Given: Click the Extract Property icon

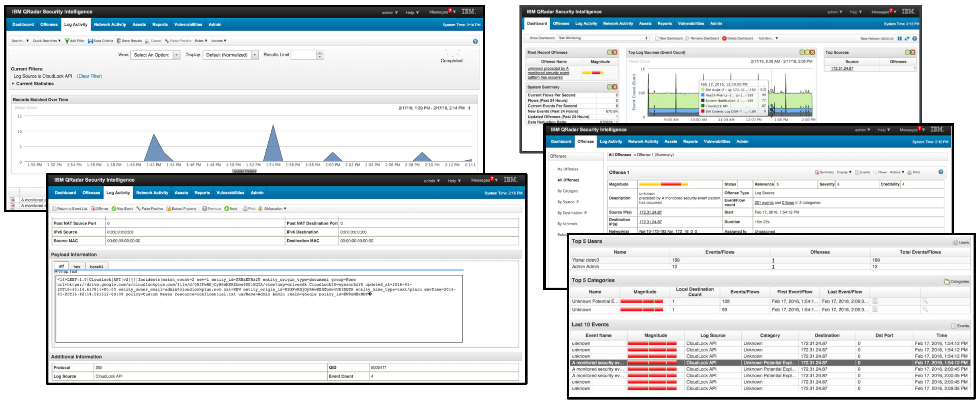Looking at the screenshot, I should 169,209.
